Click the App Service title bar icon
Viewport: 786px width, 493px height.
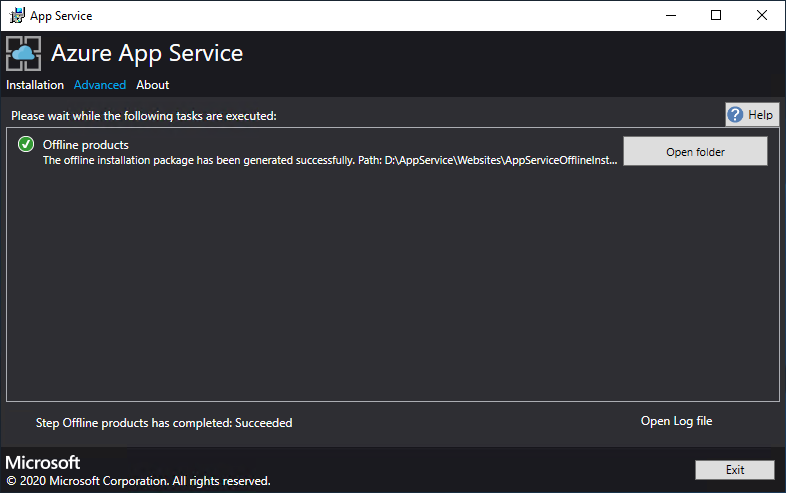[x=17, y=15]
